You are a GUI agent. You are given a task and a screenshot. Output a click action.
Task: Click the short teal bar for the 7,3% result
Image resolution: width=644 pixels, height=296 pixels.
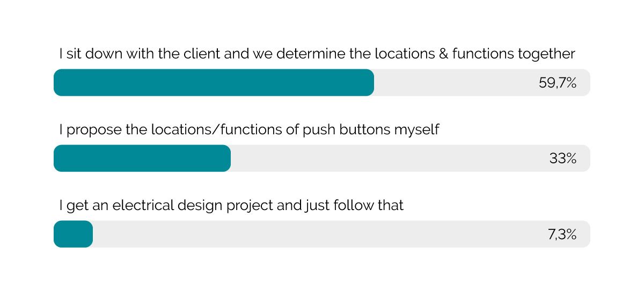pos(74,234)
